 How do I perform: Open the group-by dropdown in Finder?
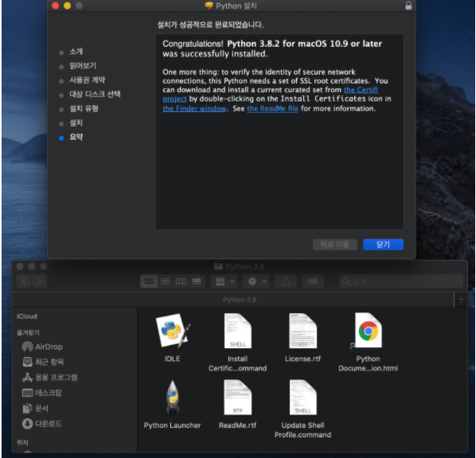pos(224,281)
